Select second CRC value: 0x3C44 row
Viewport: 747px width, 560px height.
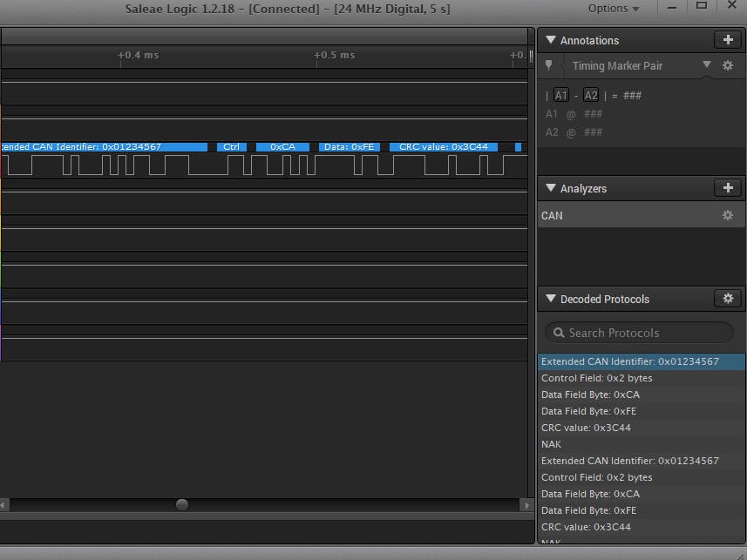coord(642,527)
